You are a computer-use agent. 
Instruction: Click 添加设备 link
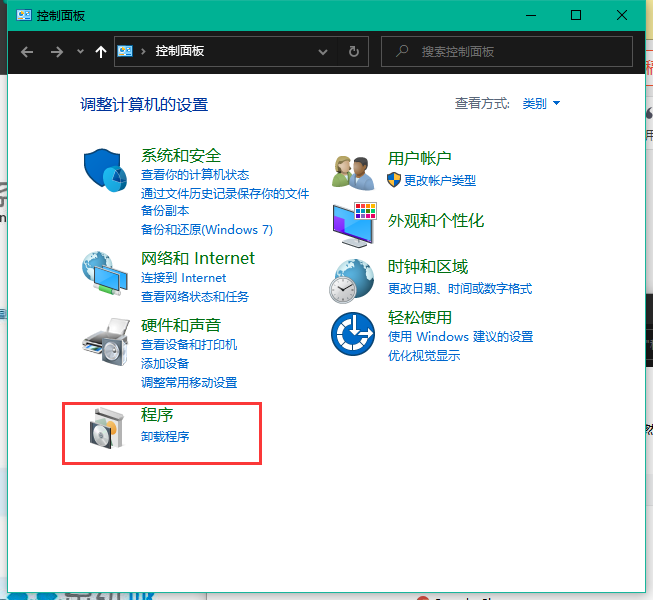(x=165, y=363)
